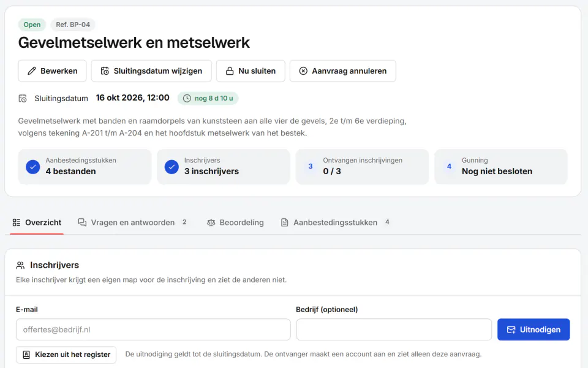Open the Beoordeling tab
Viewport: 588px width, 368px height.
(x=235, y=222)
